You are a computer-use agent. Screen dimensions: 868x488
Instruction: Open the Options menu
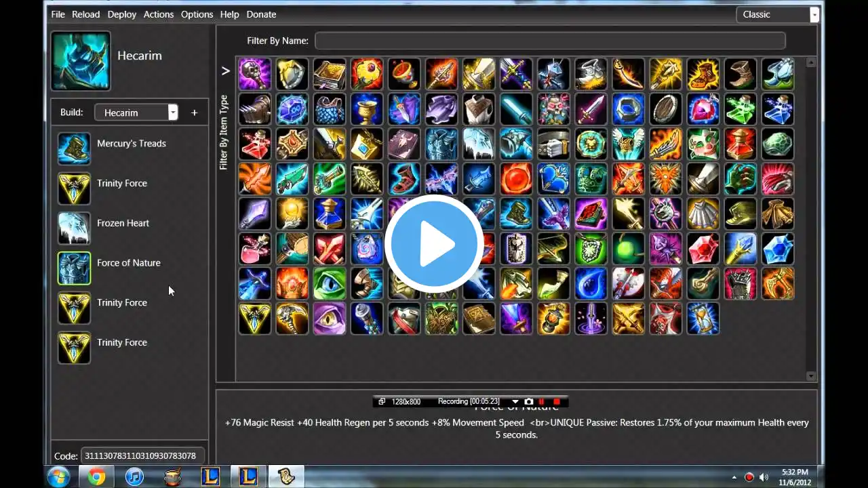(x=197, y=14)
